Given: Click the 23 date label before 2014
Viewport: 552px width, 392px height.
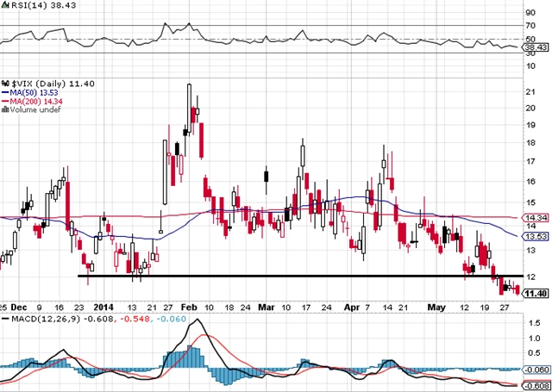Looking at the screenshot, I should [x=79, y=308].
